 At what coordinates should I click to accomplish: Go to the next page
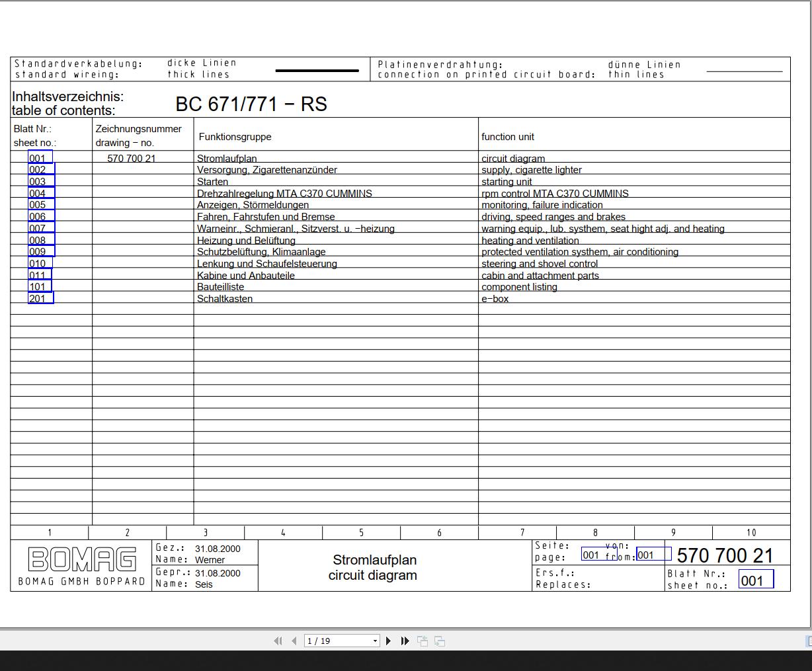point(388,641)
